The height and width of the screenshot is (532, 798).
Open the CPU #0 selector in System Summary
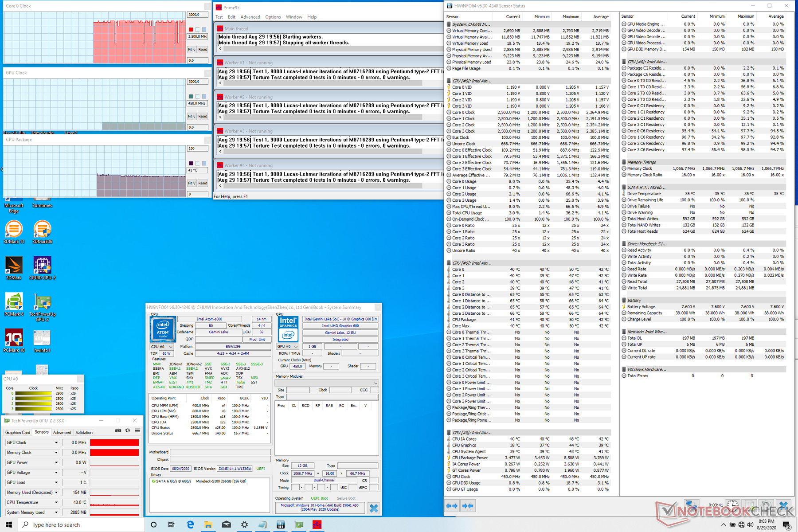tap(161, 347)
